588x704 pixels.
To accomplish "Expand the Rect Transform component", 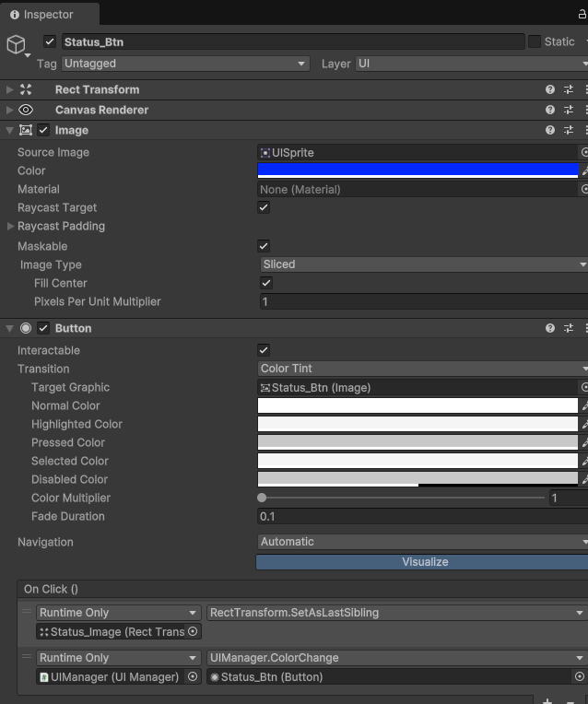I will tap(9, 89).
